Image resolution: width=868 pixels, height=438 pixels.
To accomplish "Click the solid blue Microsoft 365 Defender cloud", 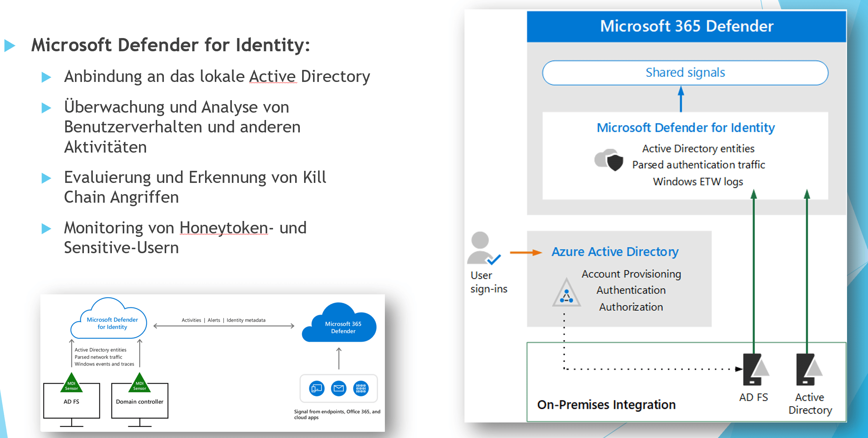I will (339, 323).
